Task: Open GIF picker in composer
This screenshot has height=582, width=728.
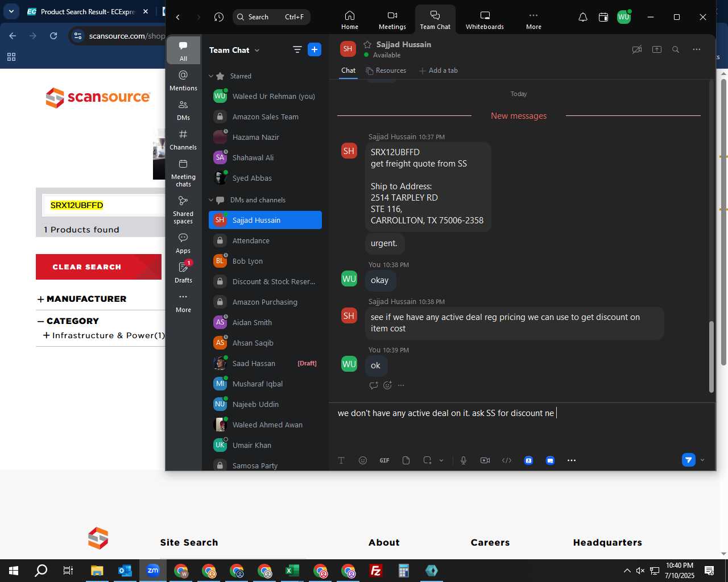Action: click(384, 460)
